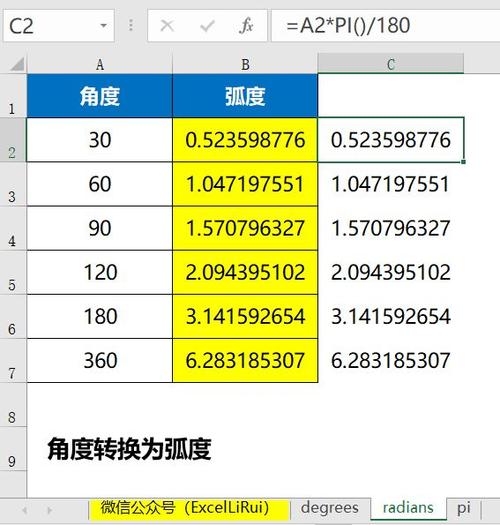Select row 4 header
The height and width of the screenshot is (525, 500).
(13, 228)
